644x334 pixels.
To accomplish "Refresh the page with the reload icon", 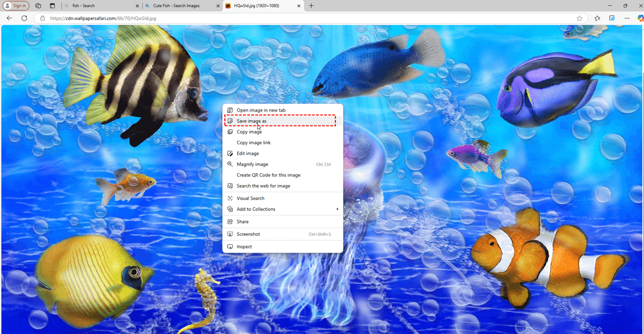I will pyautogui.click(x=24, y=18).
